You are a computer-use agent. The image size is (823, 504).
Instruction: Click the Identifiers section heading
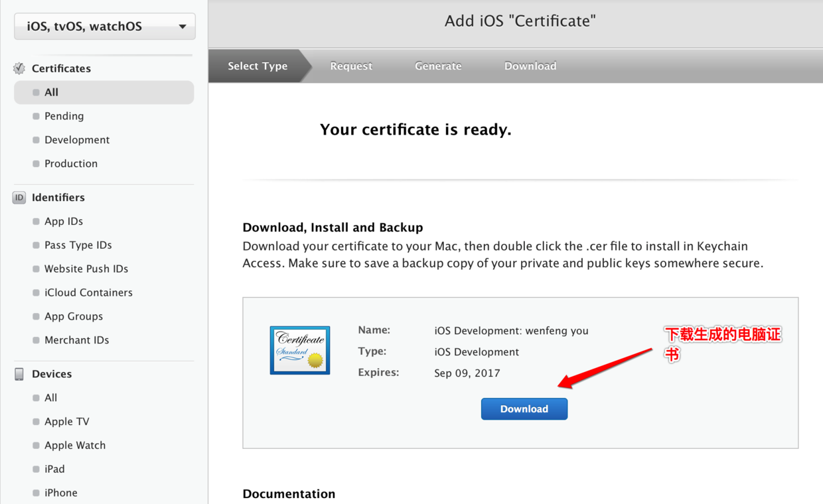tap(58, 198)
